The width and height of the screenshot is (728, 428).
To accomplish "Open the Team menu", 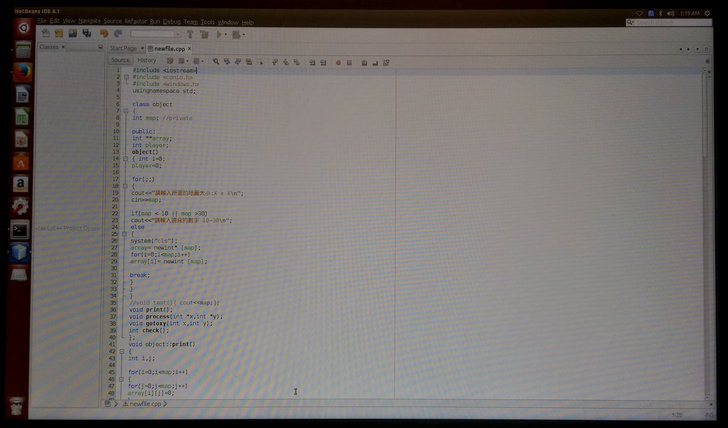I will pos(190,22).
